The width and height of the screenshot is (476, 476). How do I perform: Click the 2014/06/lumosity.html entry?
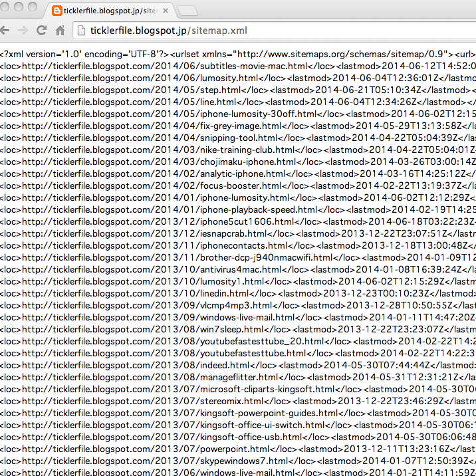[x=238, y=78]
